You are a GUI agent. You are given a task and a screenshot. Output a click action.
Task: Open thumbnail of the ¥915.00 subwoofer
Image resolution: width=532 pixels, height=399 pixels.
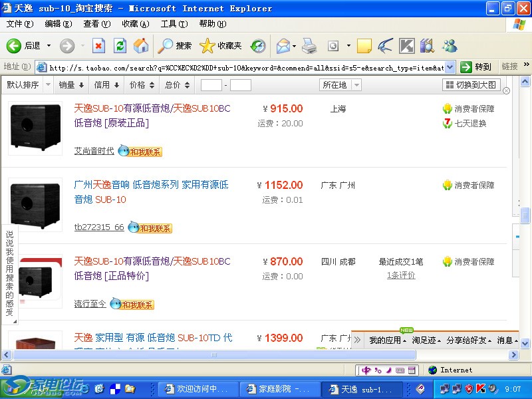(x=35, y=128)
